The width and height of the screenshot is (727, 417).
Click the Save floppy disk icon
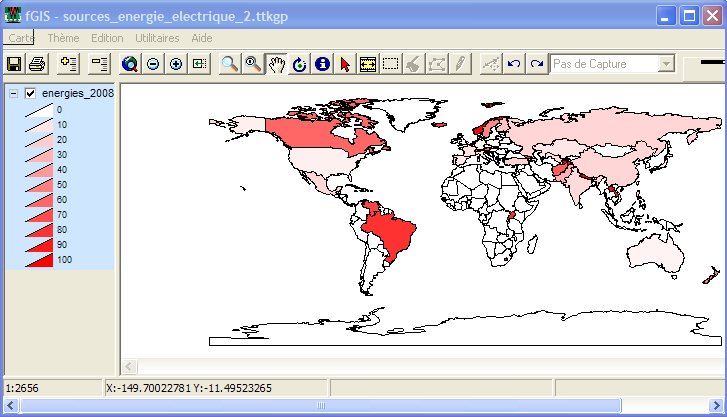[15, 64]
